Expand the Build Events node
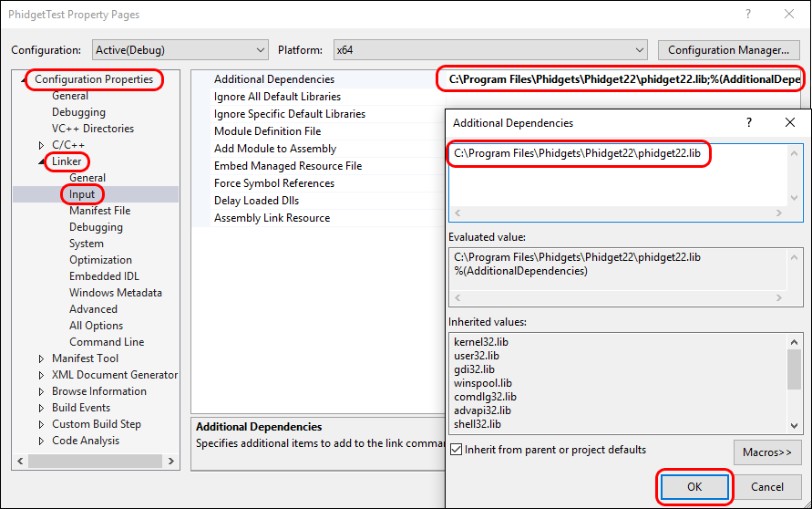The height and width of the screenshot is (509, 812). tap(41, 408)
